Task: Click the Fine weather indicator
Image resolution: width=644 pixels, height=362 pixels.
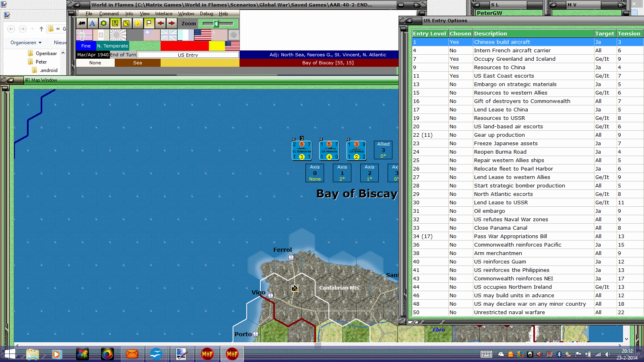Action: point(86,46)
